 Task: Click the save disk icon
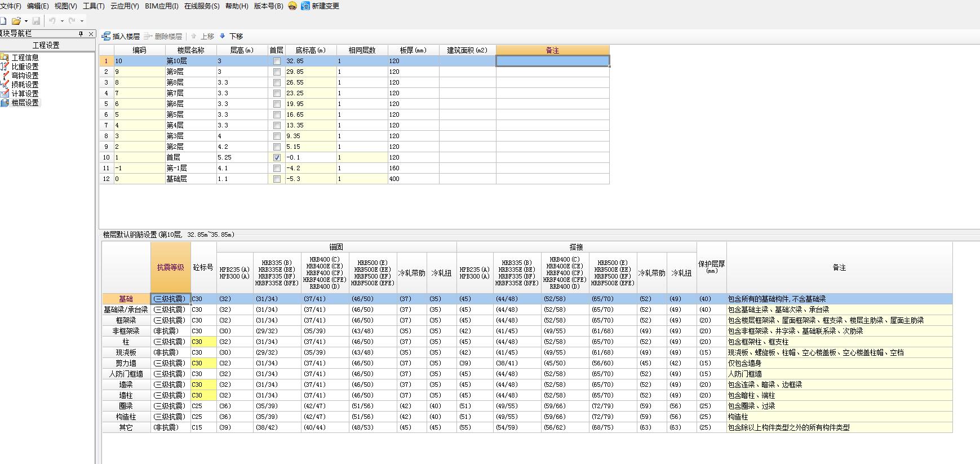tap(36, 21)
